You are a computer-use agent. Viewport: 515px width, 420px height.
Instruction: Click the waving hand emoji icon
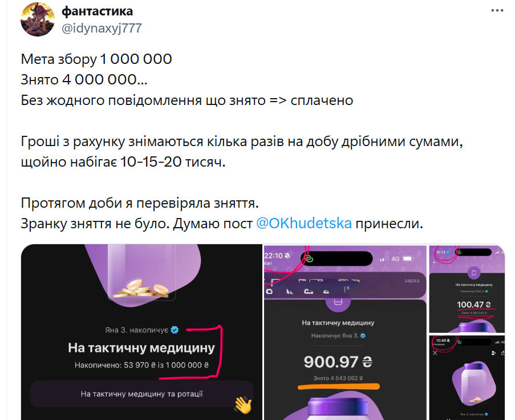(x=243, y=405)
